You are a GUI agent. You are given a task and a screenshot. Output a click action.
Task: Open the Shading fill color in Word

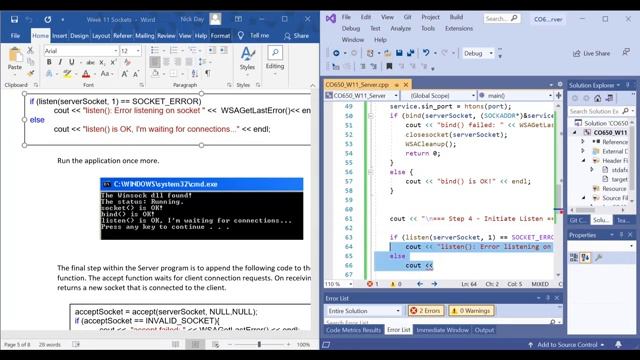click(156, 73)
